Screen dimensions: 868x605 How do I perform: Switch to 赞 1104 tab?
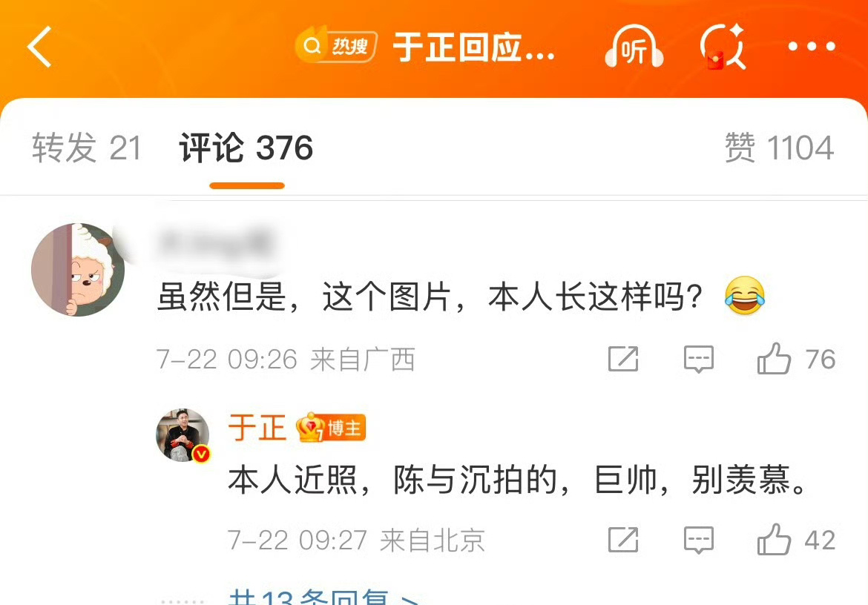(x=780, y=148)
